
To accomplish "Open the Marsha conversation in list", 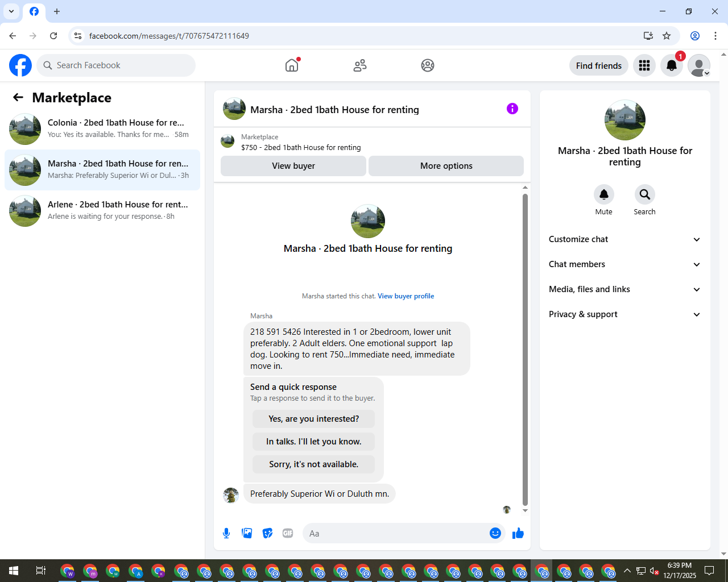I will (102, 170).
